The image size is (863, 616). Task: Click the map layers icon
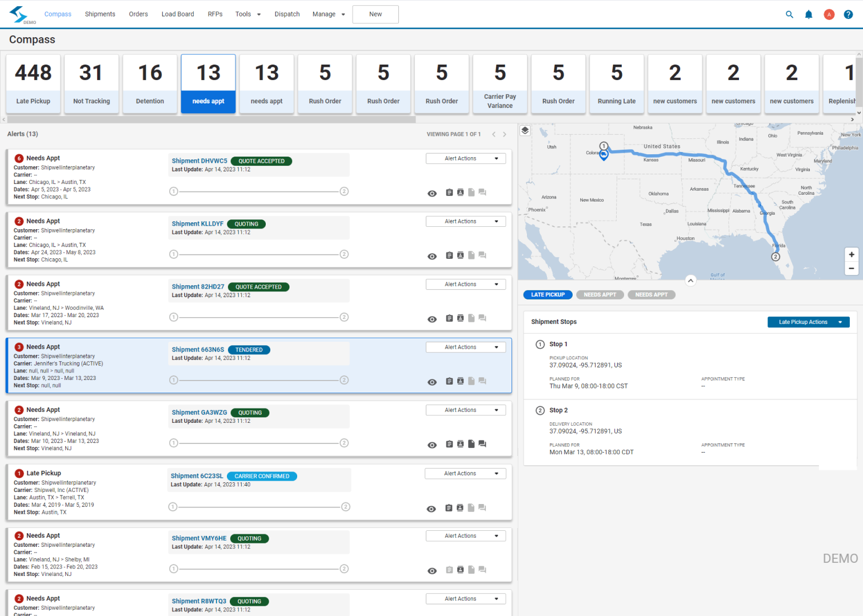pyautogui.click(x=525, y=130)
